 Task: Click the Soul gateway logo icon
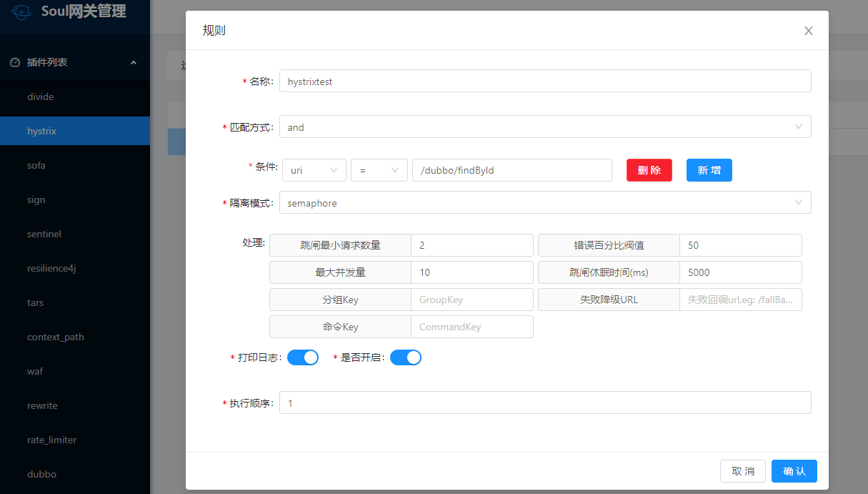coord(21,12)
